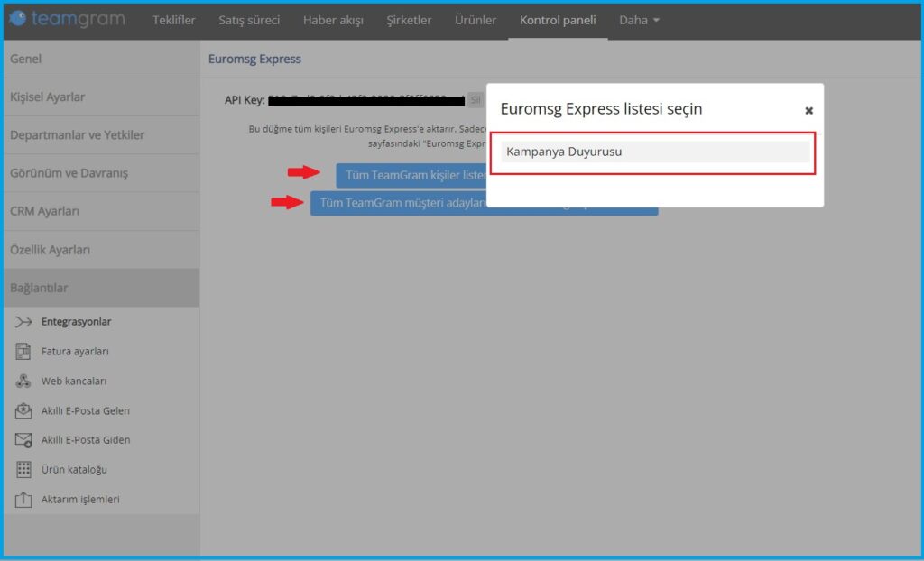The width and height of the screenshot is (924, 561).
Task: Click the teamgram logo
Action: tap(67, 20)
